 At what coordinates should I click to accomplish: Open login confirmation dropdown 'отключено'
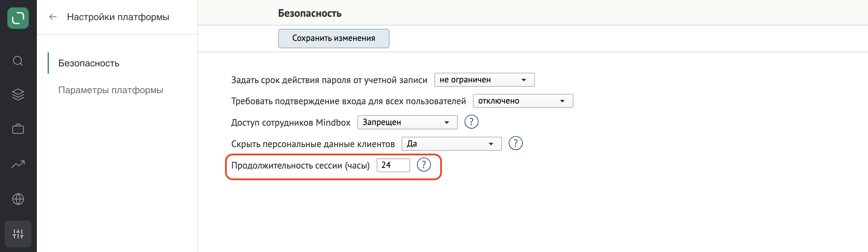point(522,101)
